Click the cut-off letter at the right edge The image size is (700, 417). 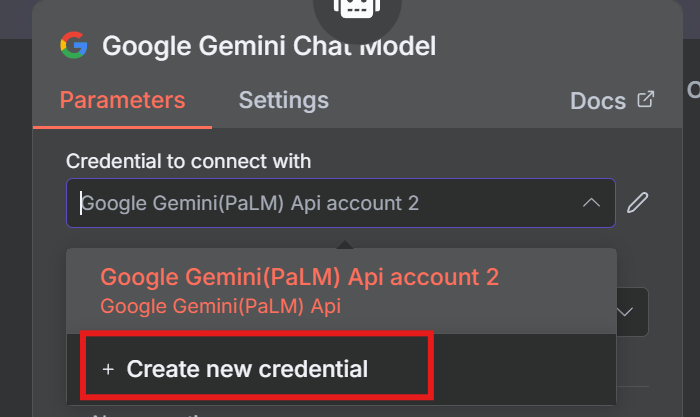coord(693,90)
